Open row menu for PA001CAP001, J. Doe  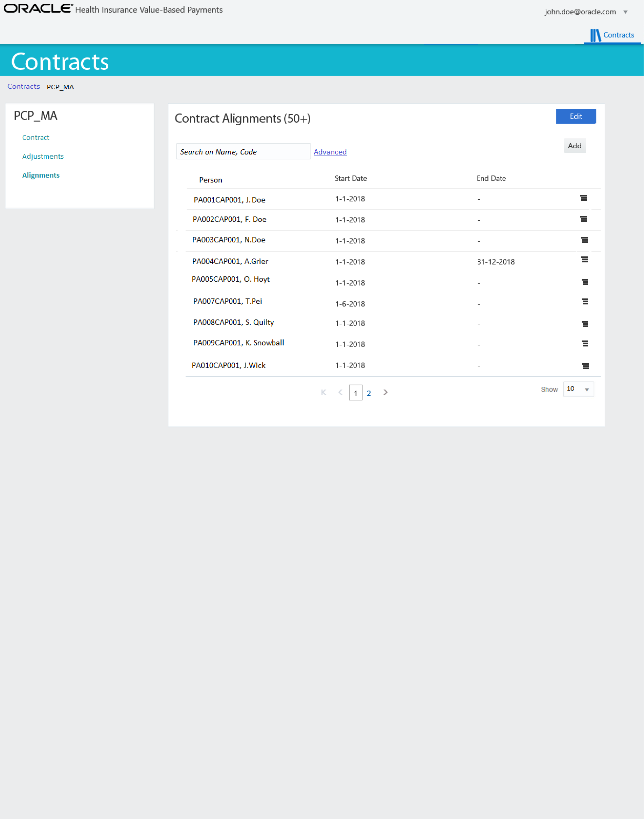click(583, 198)
